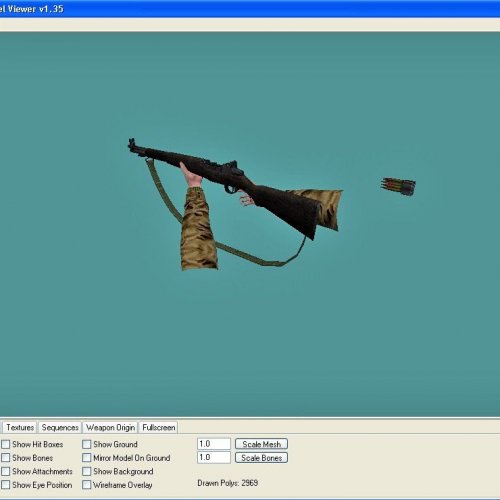Screen dimensions: 500x500
Task: Turn on Wireframe Overlay checkbox
Action: (87, 485)
